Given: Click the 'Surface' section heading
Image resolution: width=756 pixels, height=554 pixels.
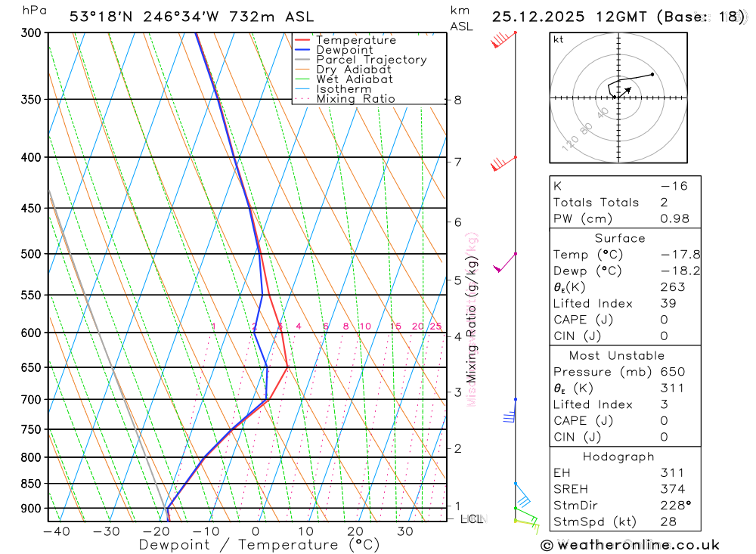Looking at the screenshot, I should point(620,238).
